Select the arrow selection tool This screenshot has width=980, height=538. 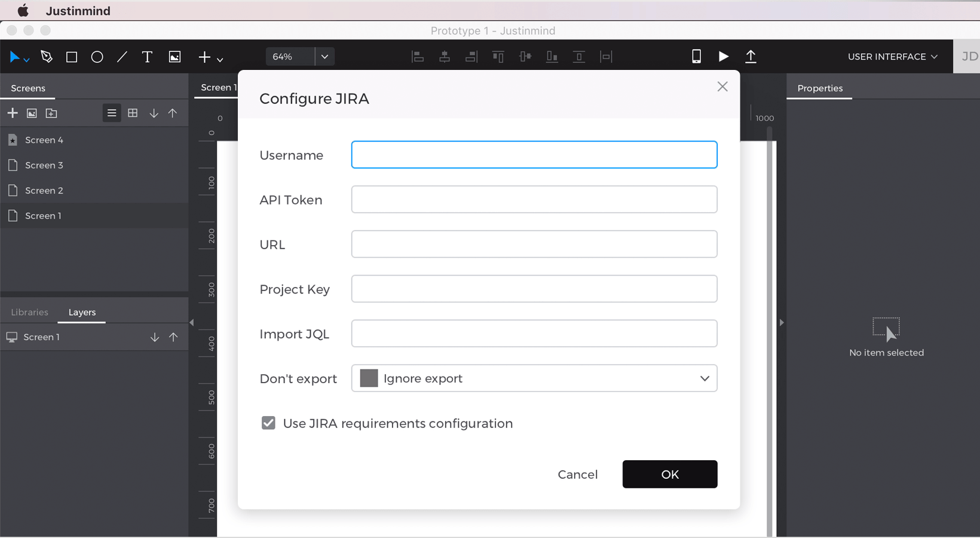click(15, 57)
